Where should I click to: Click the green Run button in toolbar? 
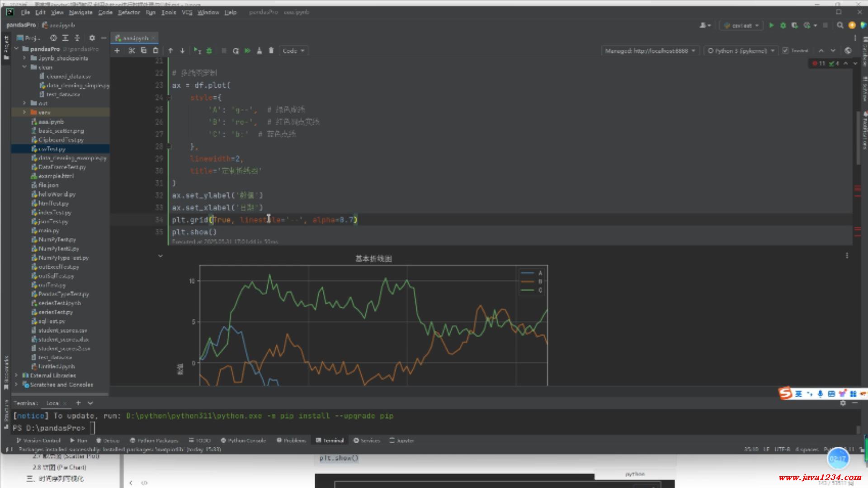771,25
